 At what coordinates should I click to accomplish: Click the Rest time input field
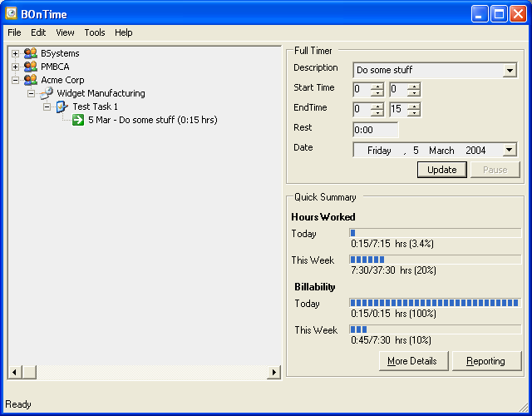point(376,130)
